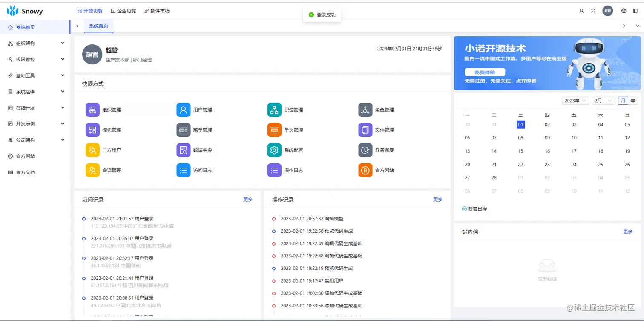Screen dimensions: 644x321
Task: Open the 2月 month dropdown
Action: click(x=604, y=101)
